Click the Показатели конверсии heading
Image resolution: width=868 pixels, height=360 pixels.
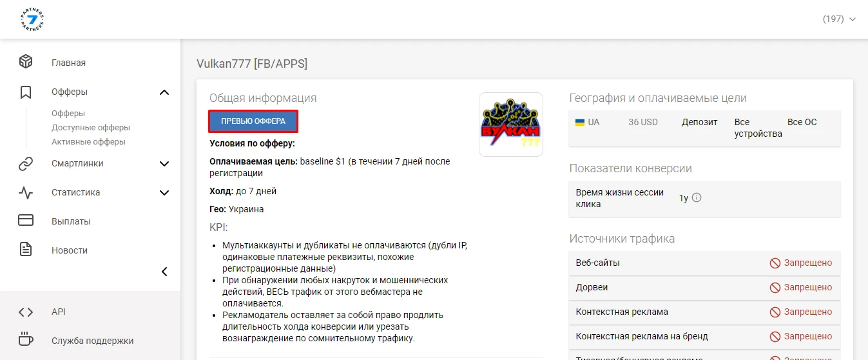coord(631,168)
